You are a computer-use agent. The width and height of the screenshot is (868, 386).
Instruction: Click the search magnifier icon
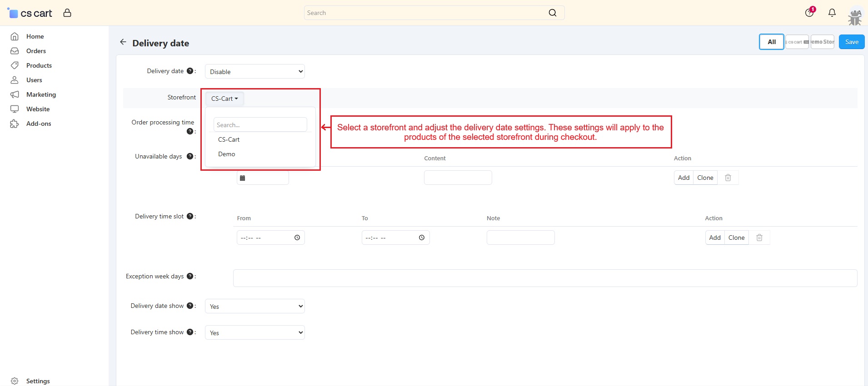pyautogui.click(x=552, y=13)
